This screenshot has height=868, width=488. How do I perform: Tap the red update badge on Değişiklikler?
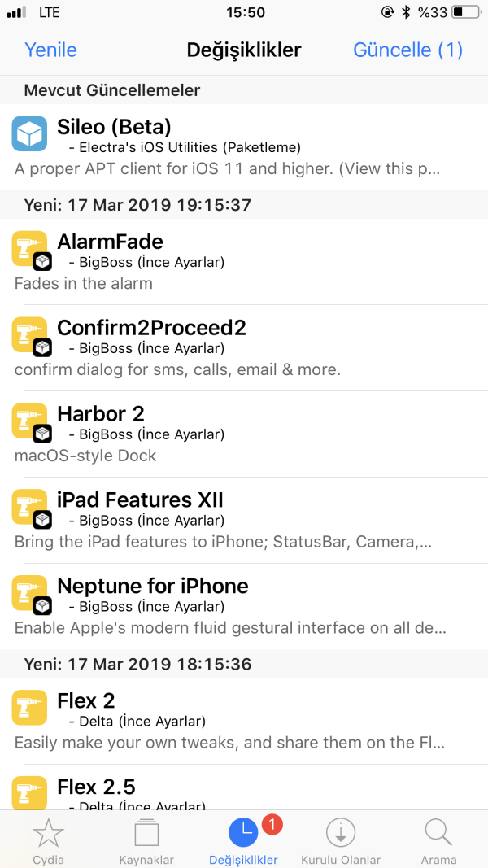tap(272, 825)
